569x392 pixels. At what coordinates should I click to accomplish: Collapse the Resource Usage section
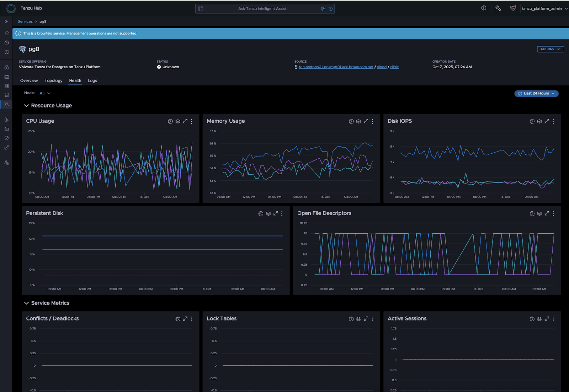click(26, 106)
